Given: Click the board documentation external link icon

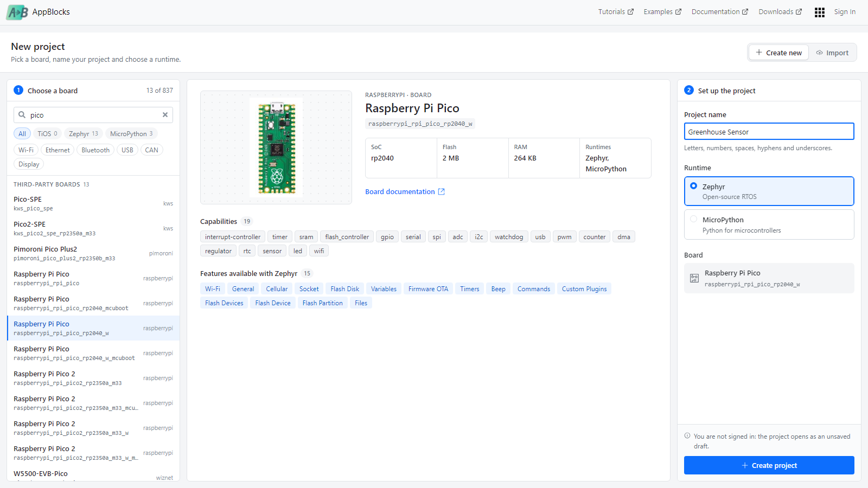Looking at the screenshot, I should [x=442, y=192].
